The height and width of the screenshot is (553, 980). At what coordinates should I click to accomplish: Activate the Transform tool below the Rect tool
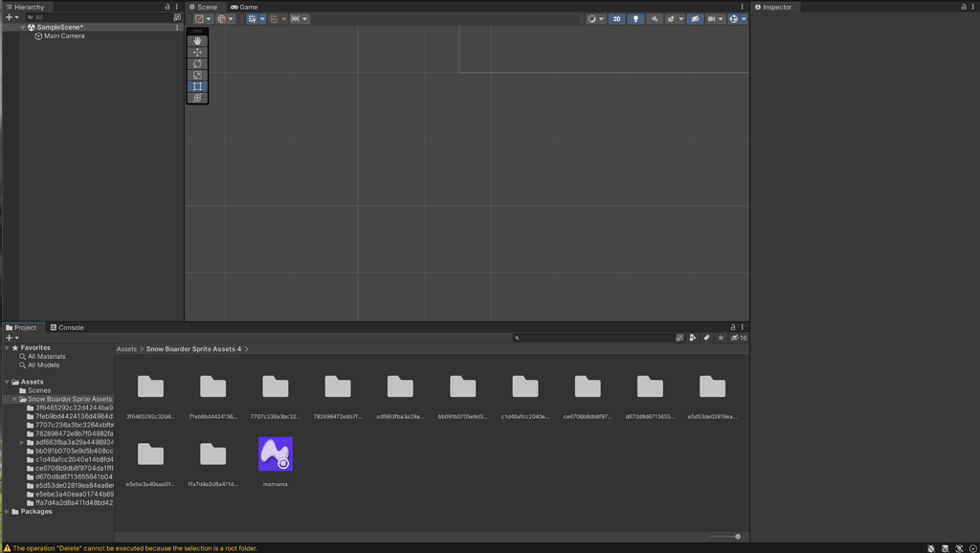196,97
